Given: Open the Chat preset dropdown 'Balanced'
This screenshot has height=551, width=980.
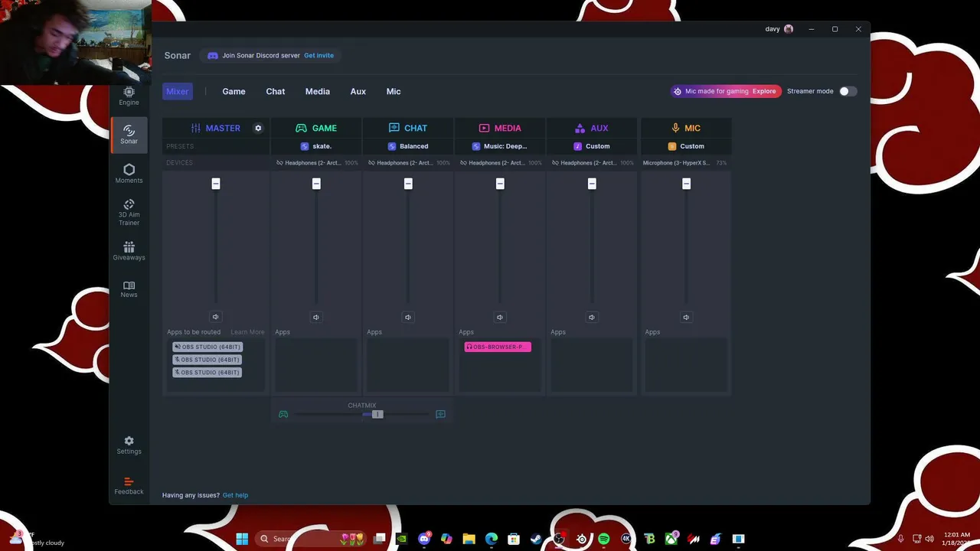Looking at the screenshot, I should click(x=408, y=146).
